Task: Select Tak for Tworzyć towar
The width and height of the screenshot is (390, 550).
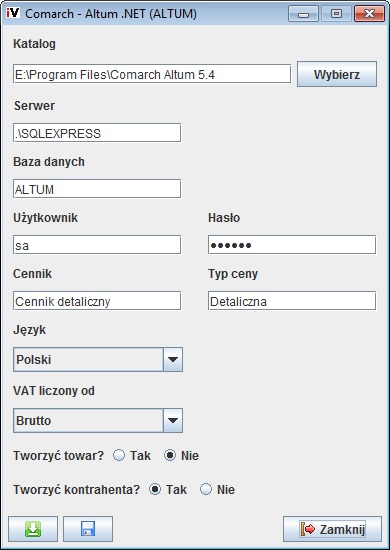Action: (x=119, y=456)
